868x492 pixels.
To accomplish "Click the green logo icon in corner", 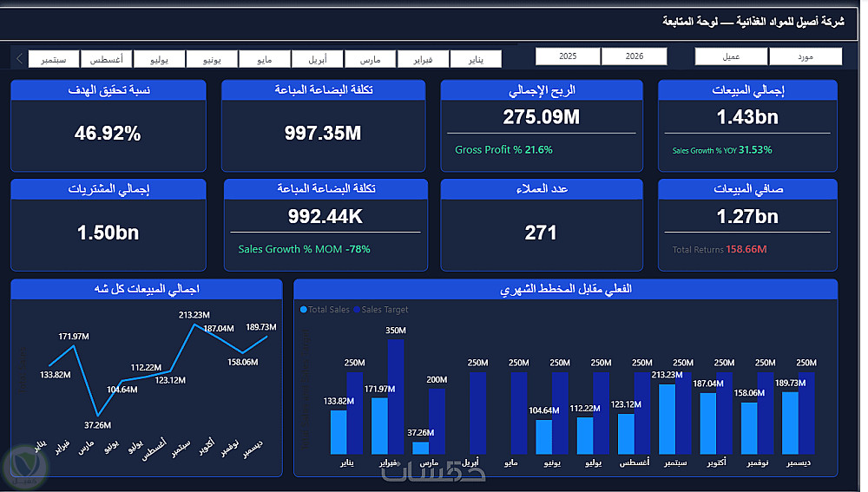I will click(x=25, y=467).
